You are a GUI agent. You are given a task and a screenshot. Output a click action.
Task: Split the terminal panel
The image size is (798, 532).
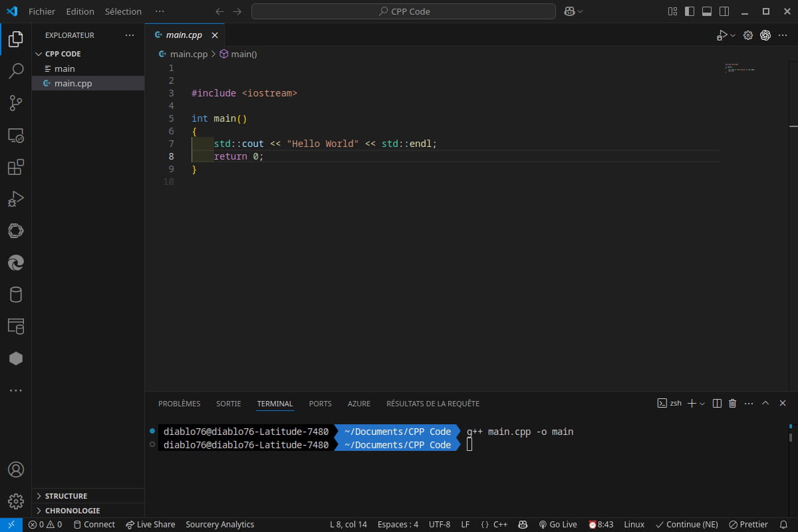pyautogui.click(x=717, y=404)
